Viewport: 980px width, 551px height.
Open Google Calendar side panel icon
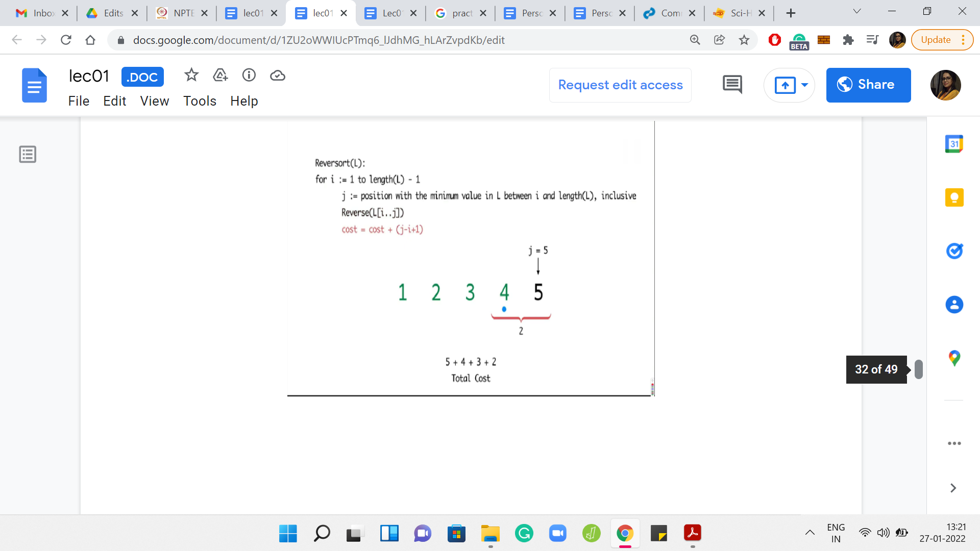tap(954, 144)
